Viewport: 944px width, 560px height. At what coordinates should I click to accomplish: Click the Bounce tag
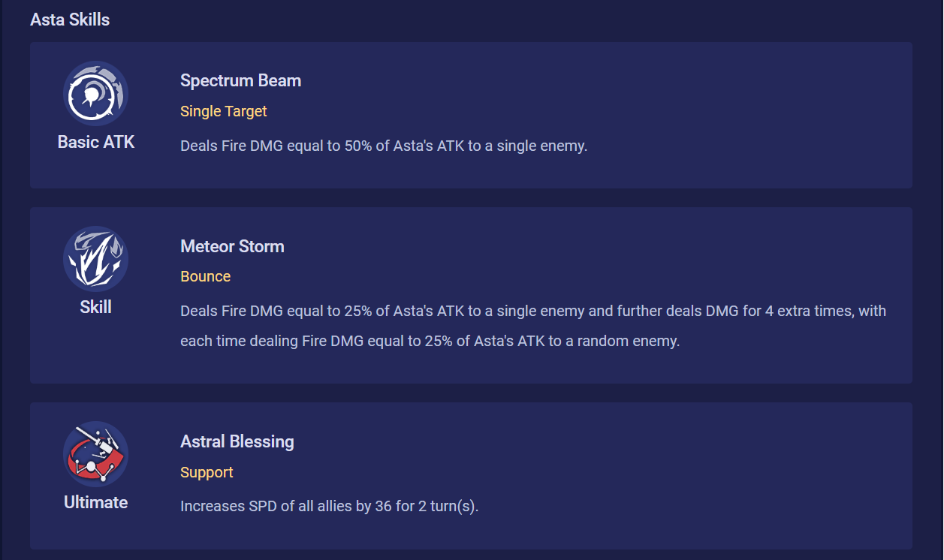pyautogui.click(x=205, y=276)
